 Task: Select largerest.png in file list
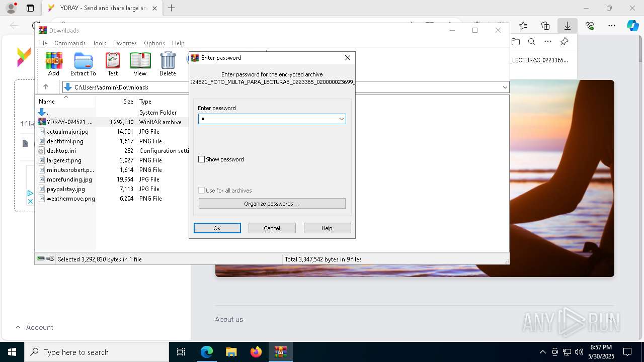pyautogui.click(x=64, y=160)
